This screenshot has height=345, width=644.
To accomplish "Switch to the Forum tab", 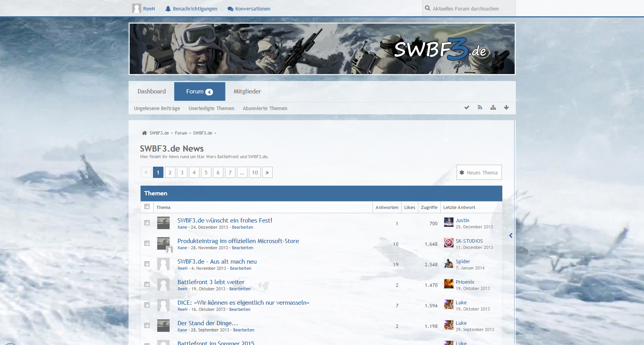I will pyautogui.click(x=199, y=91).
